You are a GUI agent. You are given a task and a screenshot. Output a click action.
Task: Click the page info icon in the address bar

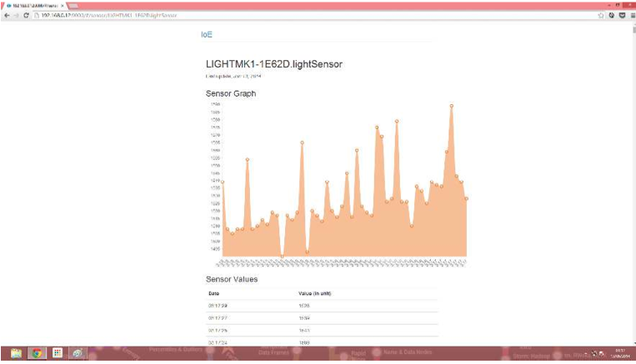36,15
